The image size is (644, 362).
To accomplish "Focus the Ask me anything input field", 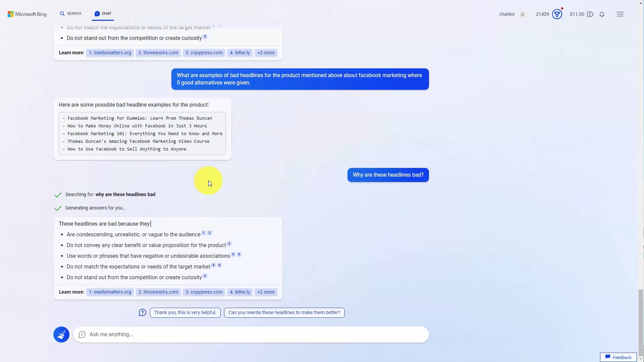I will 251,335.
